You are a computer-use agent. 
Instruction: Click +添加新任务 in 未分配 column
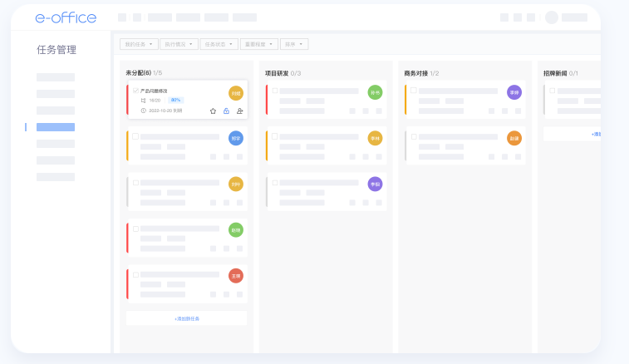[x=186, y=318]
